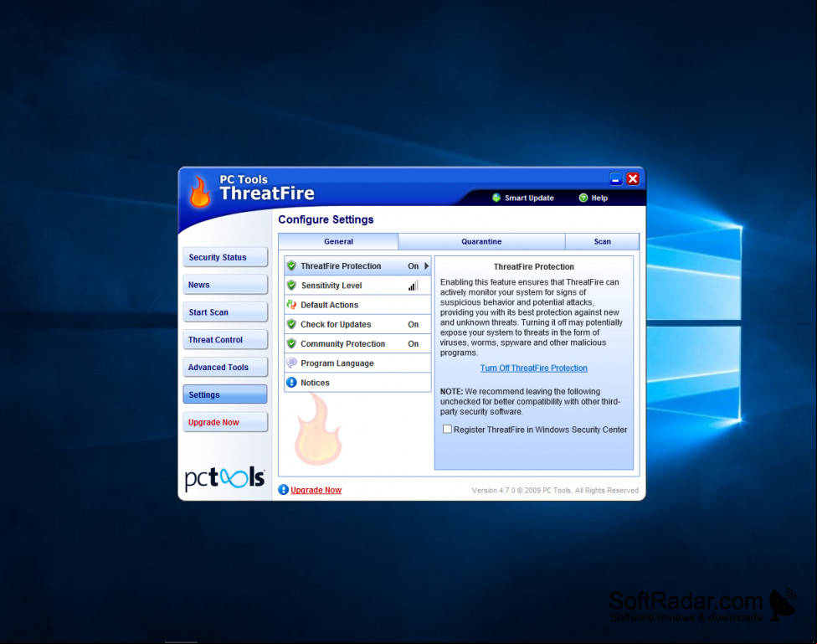Screen dimensions: 817x644
Task: Click the blue exclamation icon beside Notices
Action: click(292, 382)
